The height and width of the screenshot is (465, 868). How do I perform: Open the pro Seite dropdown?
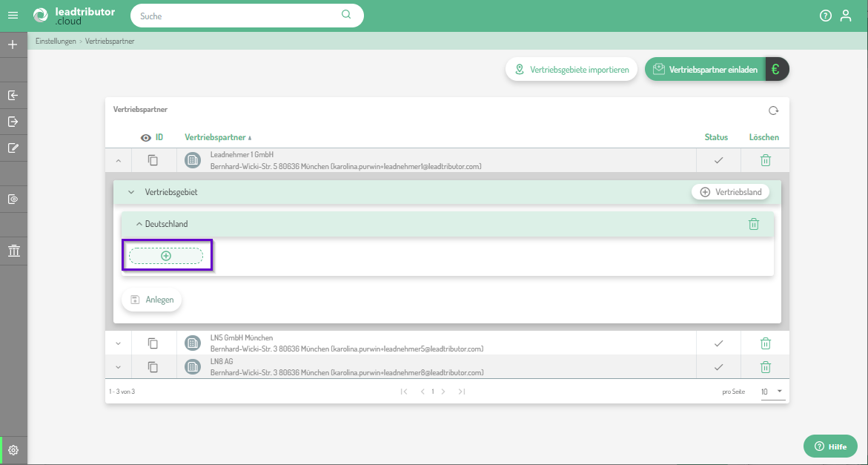pyautogui.click(x=773, y=391)
